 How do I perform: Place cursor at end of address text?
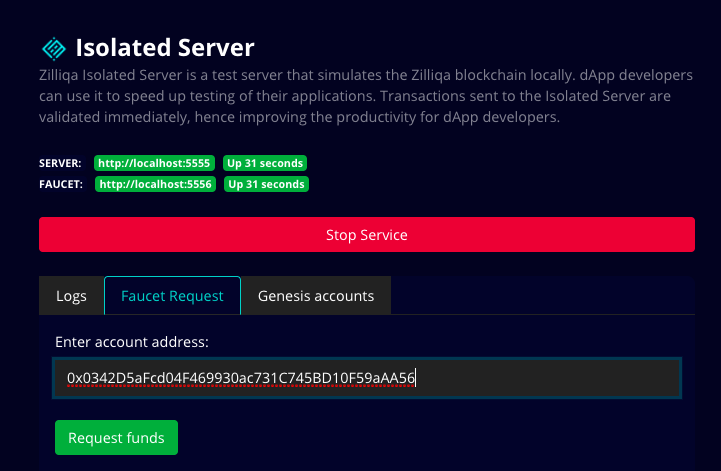[x=416, y=378]
